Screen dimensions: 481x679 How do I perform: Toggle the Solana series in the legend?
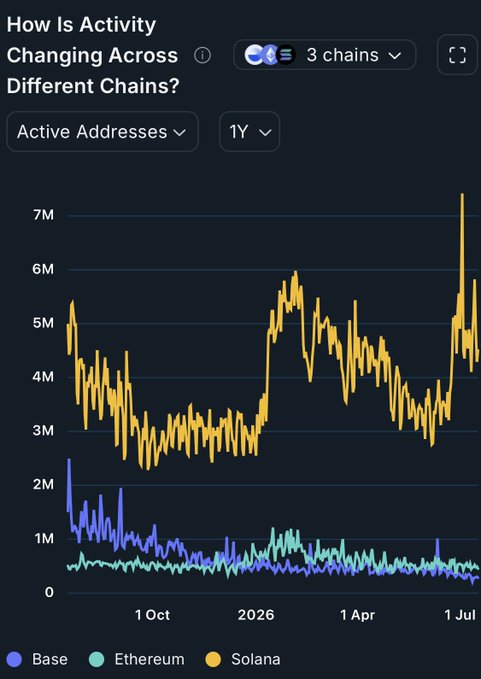242,659
